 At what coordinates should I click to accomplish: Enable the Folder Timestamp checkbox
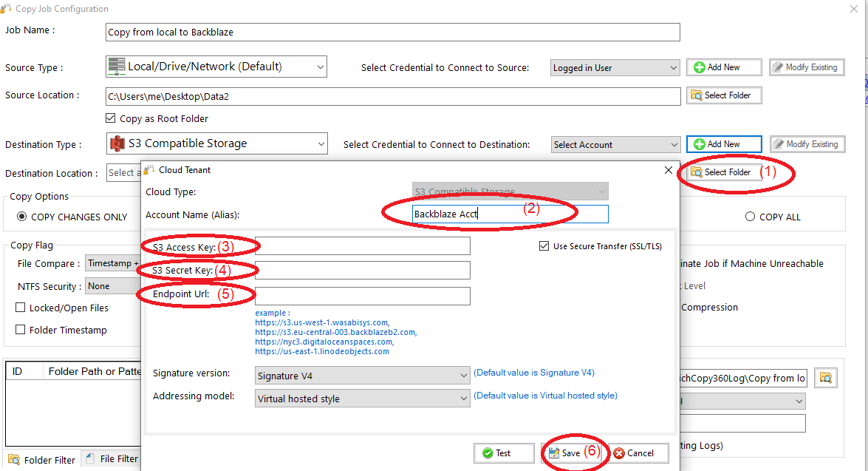pos(21,330)
